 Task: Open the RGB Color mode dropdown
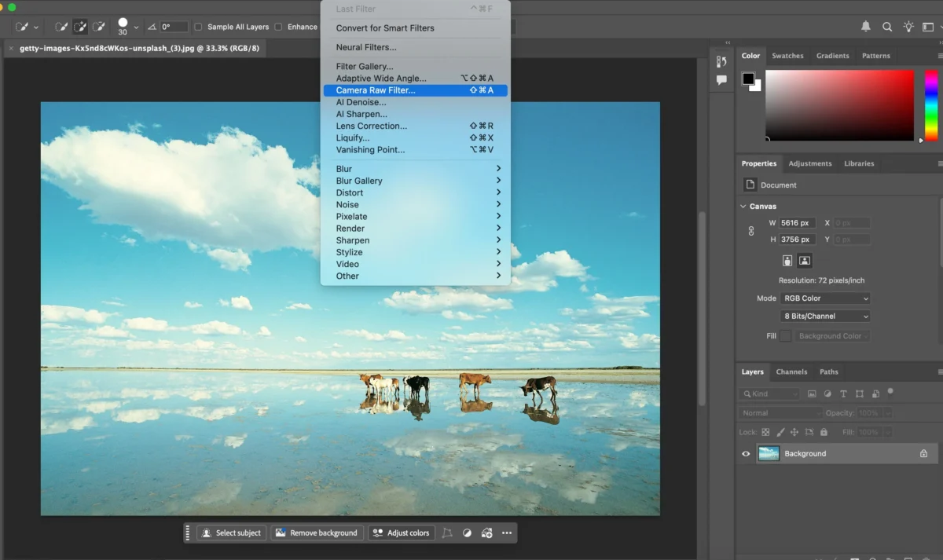tap(825, 298)
